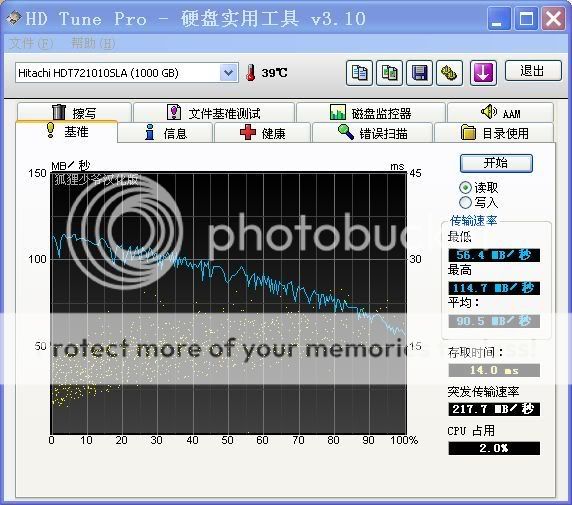Click the HD Tune Pro title bar icon
The width and height of the screenshot is (572, 505).
click(x=13, y=18)
